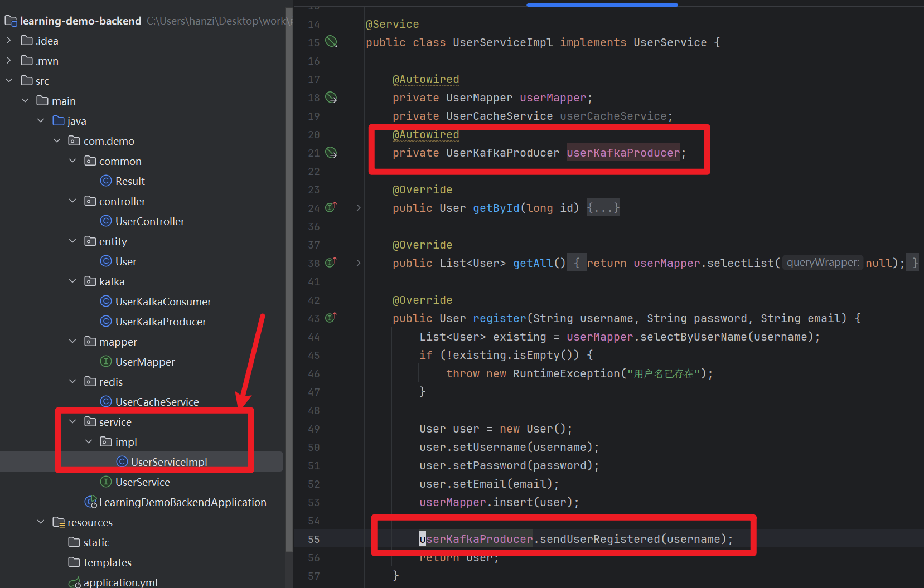
Task: Select the templates folder under resources
Action: [x=107, y=562]
